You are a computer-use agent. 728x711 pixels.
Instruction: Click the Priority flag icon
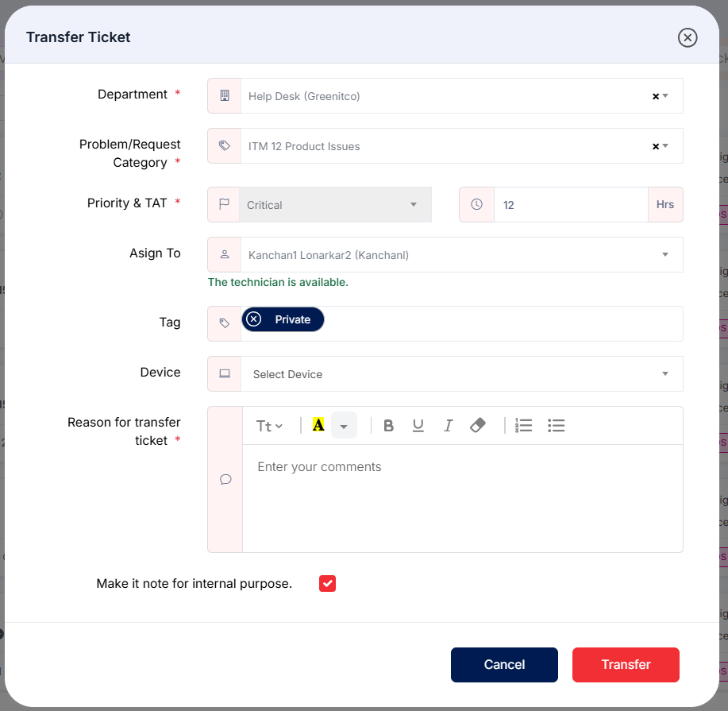[224, 204]
